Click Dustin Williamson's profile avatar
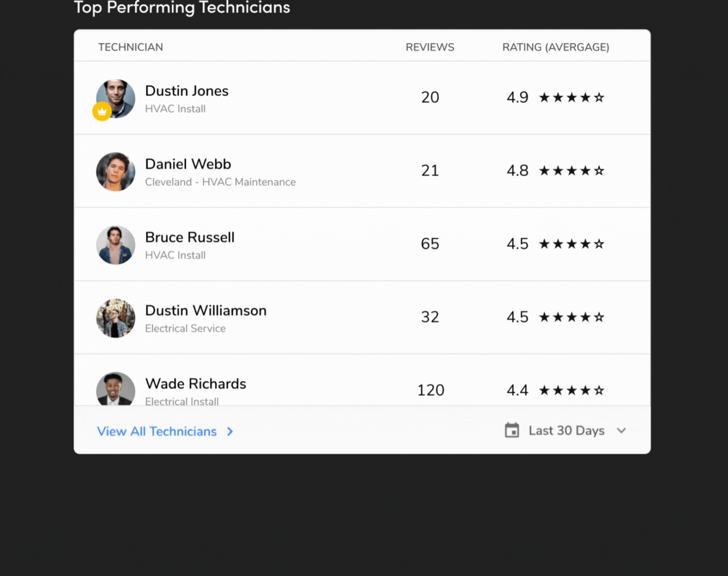This screenshot has height=576, width=728. coord(116,318)
